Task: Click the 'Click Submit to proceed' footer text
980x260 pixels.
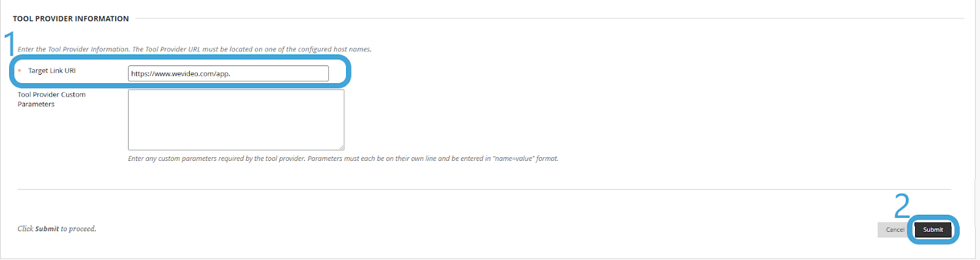Action: (57, 229)
